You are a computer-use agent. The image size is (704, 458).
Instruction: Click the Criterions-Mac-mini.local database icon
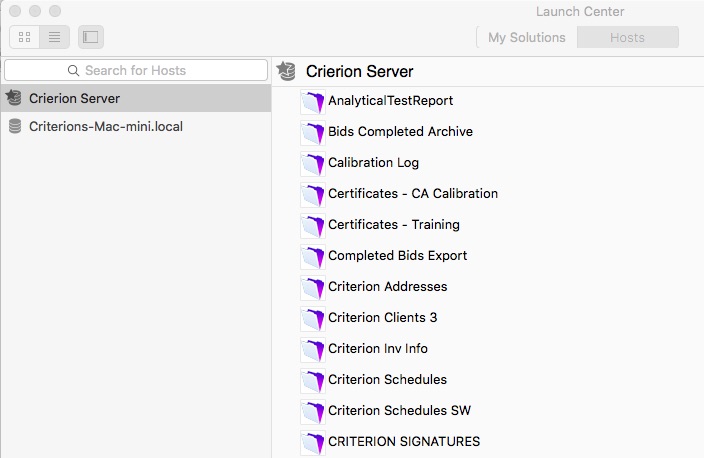[15, 127]
